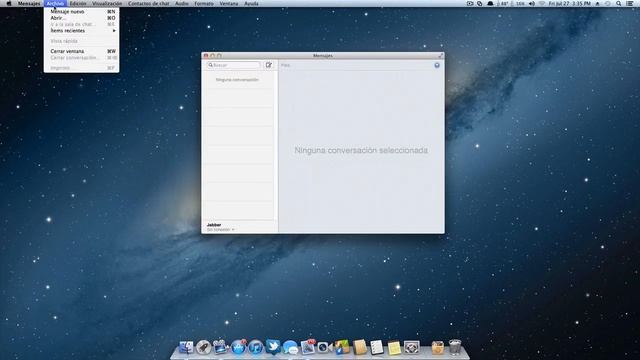The width and height of the screenshot is (640, 360).
Task: Click 'Ninguna conversación' in sidebar list
Action: point(237,80)
